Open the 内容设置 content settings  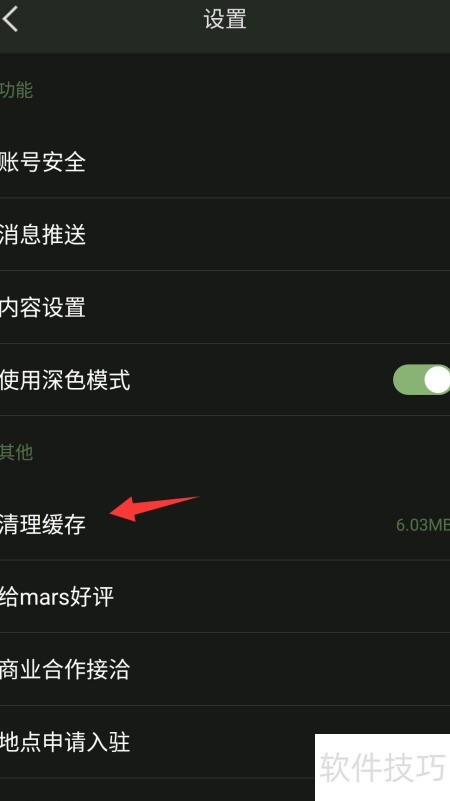[225, 307]
